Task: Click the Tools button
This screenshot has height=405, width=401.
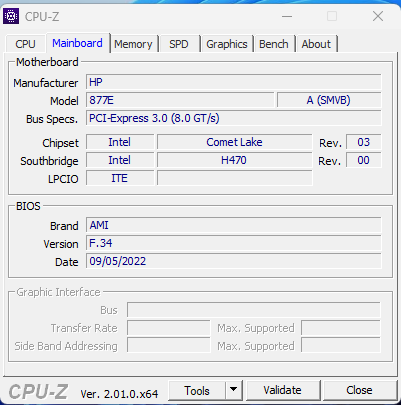Action: pos(197,390)
